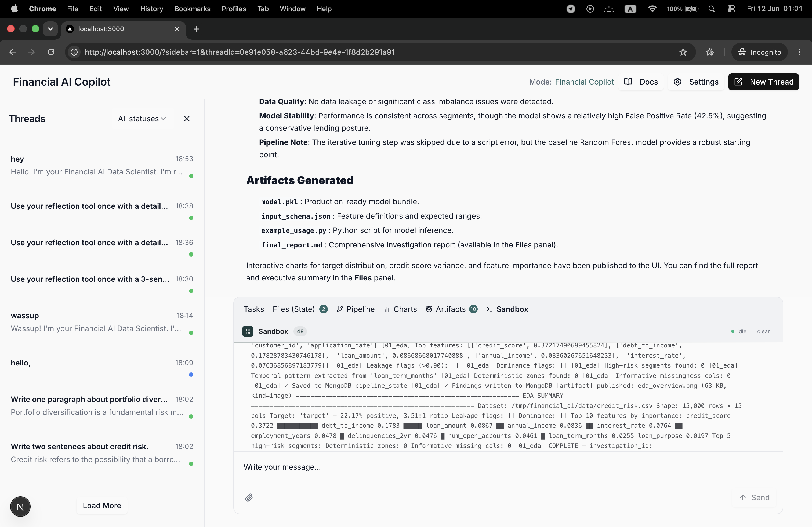Open the Apple menu
812x527 pixels.
[x=14, y=9]
